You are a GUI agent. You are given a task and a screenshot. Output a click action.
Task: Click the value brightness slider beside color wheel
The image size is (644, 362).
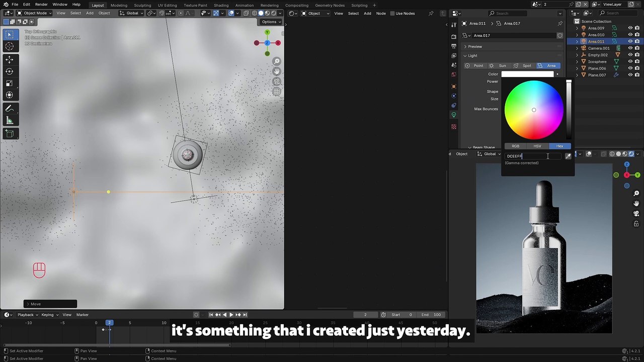569,110
